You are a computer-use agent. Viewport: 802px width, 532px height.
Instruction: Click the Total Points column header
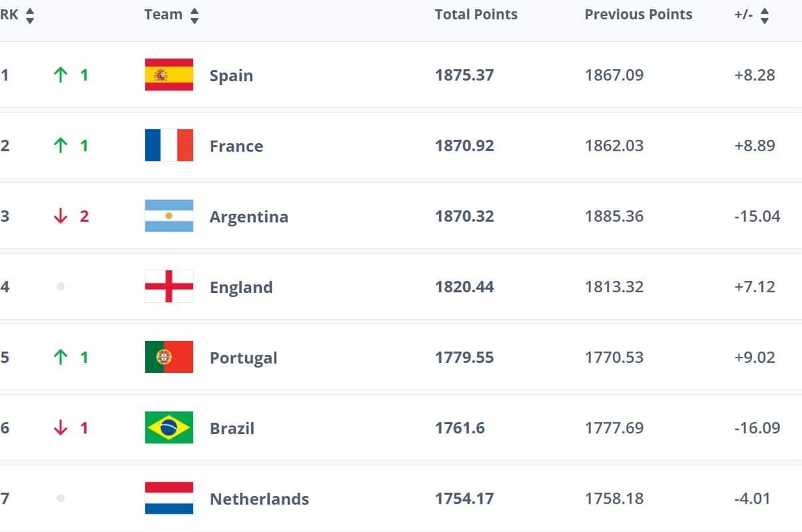point(476,15)
